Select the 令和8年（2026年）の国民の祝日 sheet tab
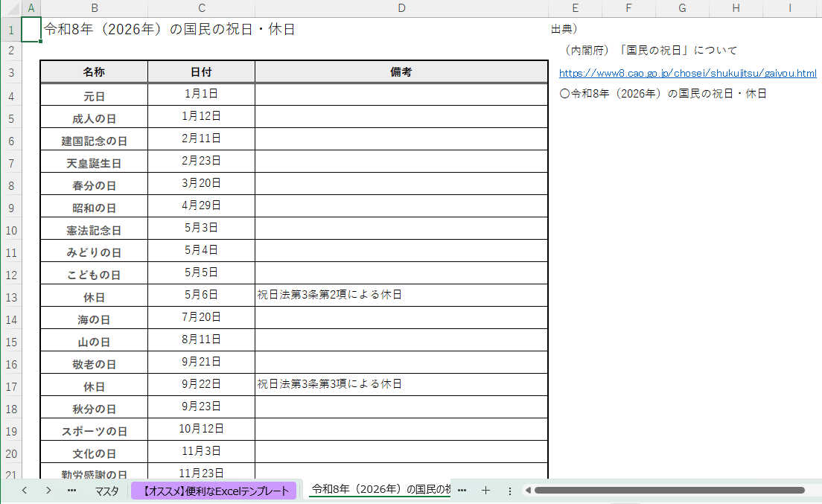 tap(380, 490)
